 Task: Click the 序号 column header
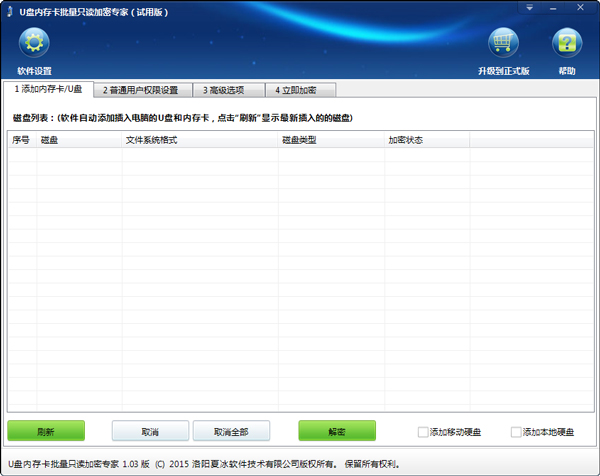tap(22, 140)
